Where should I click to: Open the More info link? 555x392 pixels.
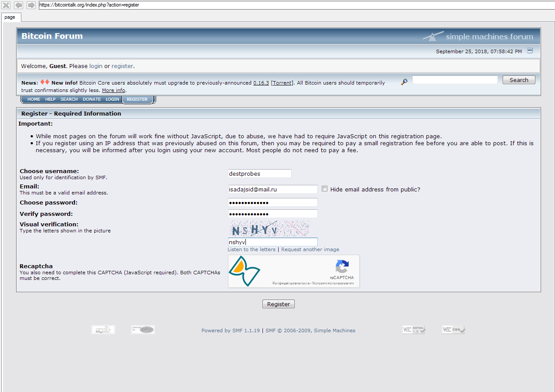113,90
